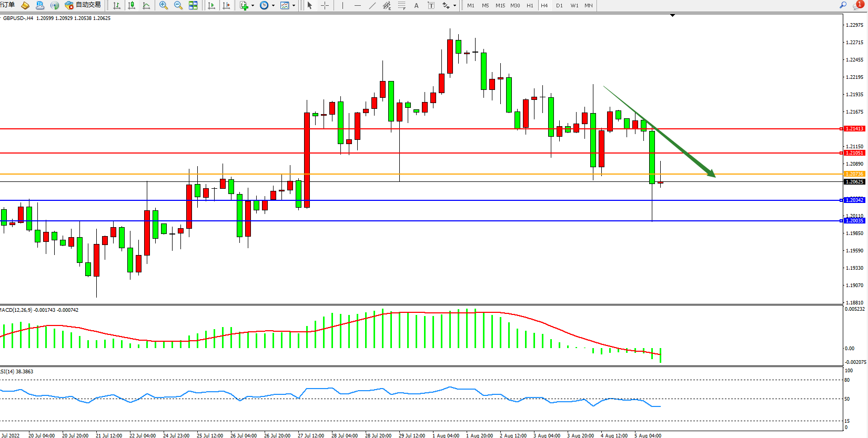Switch chart to line chart mode

(146, 5)
